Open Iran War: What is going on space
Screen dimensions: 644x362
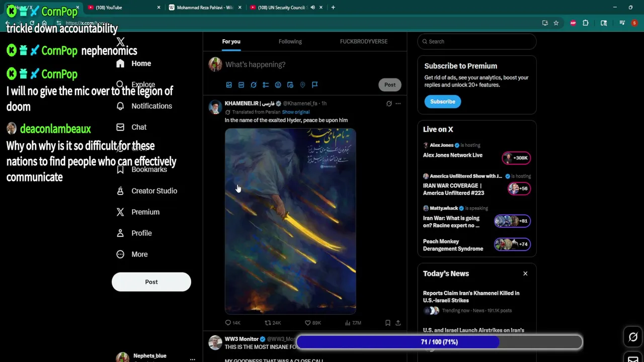pos(451,222)
